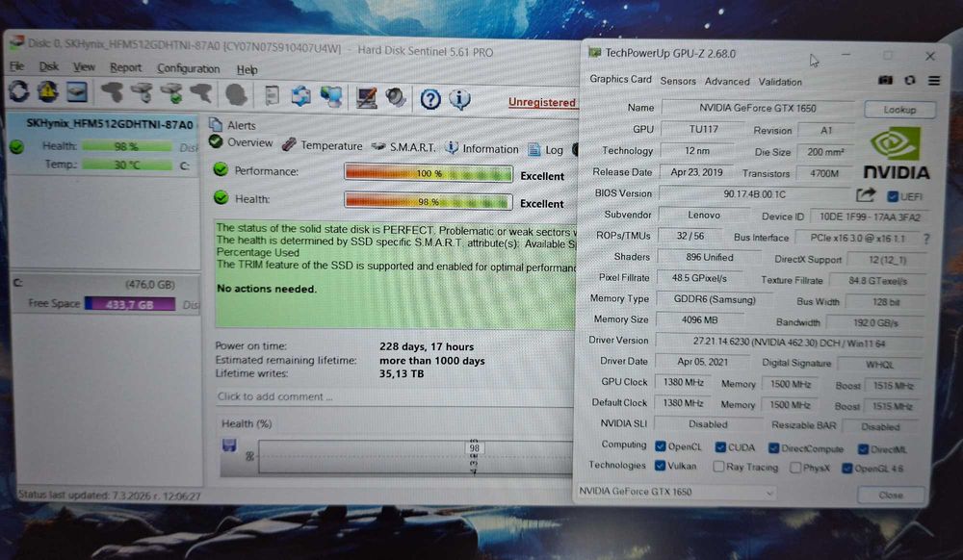The width and height of the screenshot is (963, 560).
Task: Open the NVIDIA GeForce GTX 1650 GPU dropdown
Action: pos(676,492)
